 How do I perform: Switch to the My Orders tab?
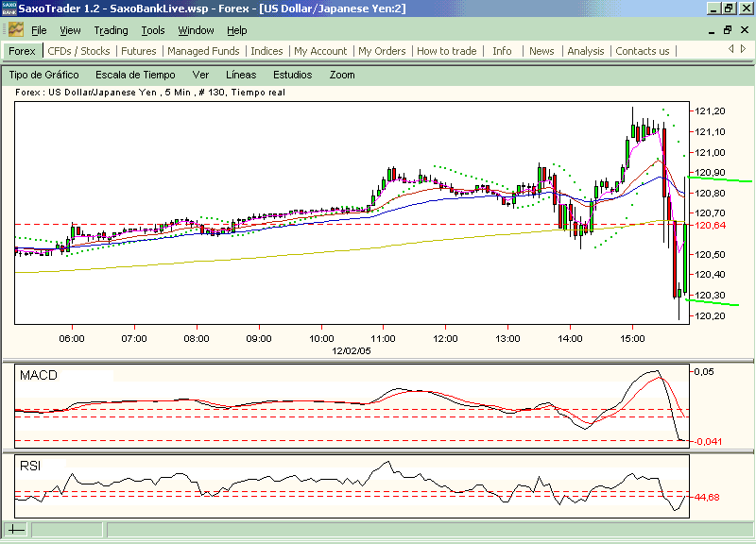pyautogui.click(x=382, y=51)
